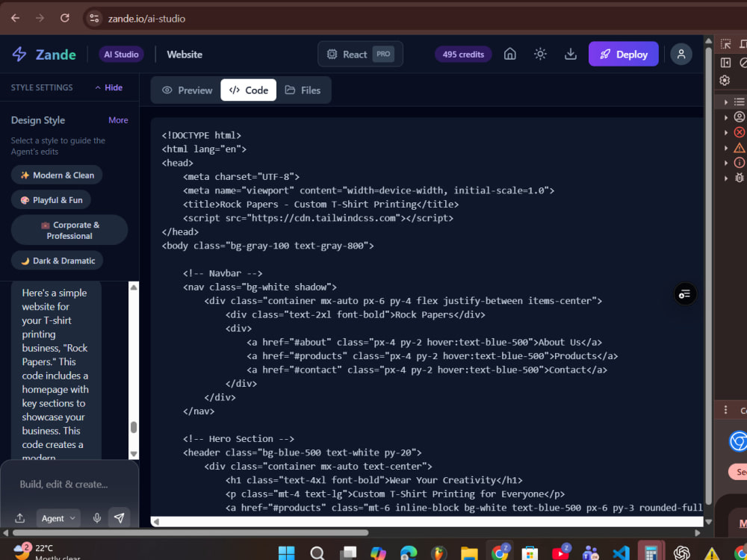This screenshot has height=560, width=747.
Task: Switch to the Files tab
Action: coord(303,90)
